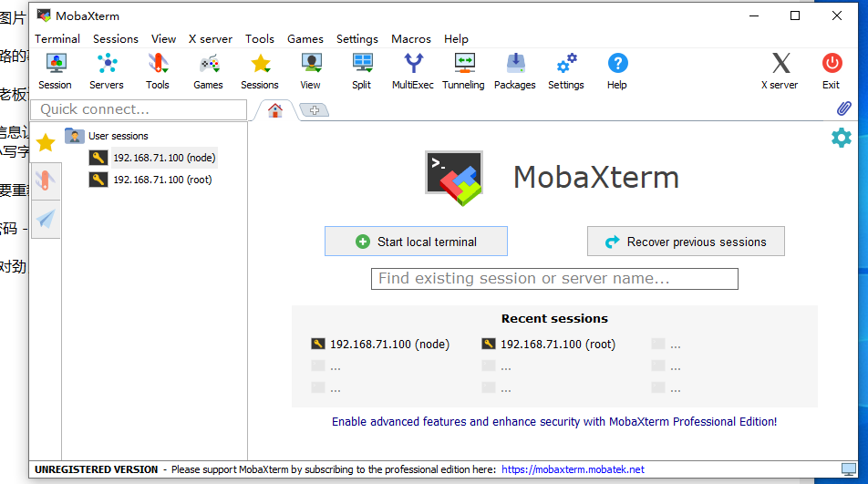Open the mobaxterm.mobatek.net link
Viewport: 868px width, 484px height.
tap(573, 469)
